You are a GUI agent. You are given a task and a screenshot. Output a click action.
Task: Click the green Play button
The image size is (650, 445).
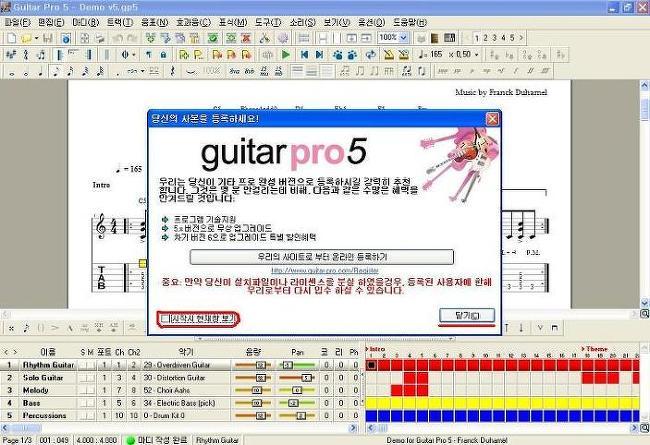coord(286,54)
